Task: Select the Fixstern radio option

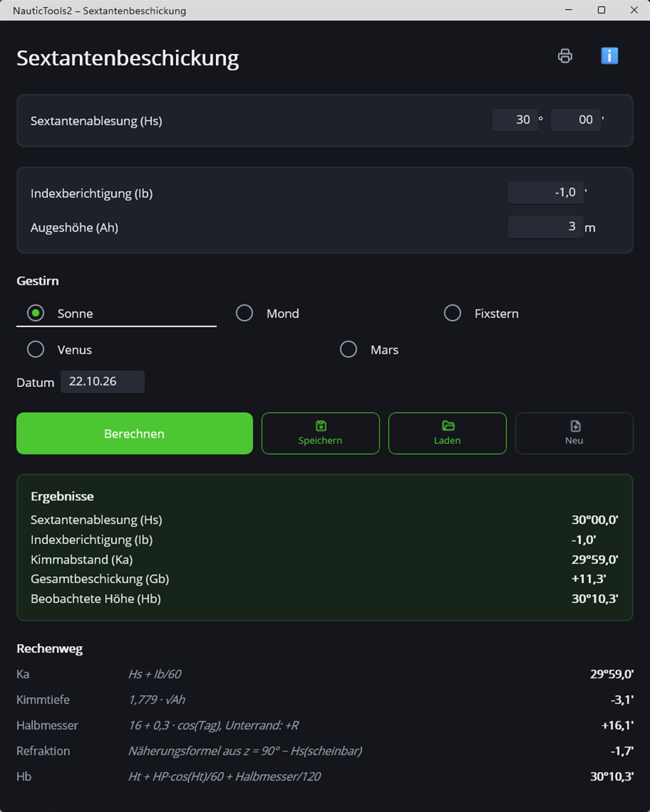Action: [x=453, y=313]
